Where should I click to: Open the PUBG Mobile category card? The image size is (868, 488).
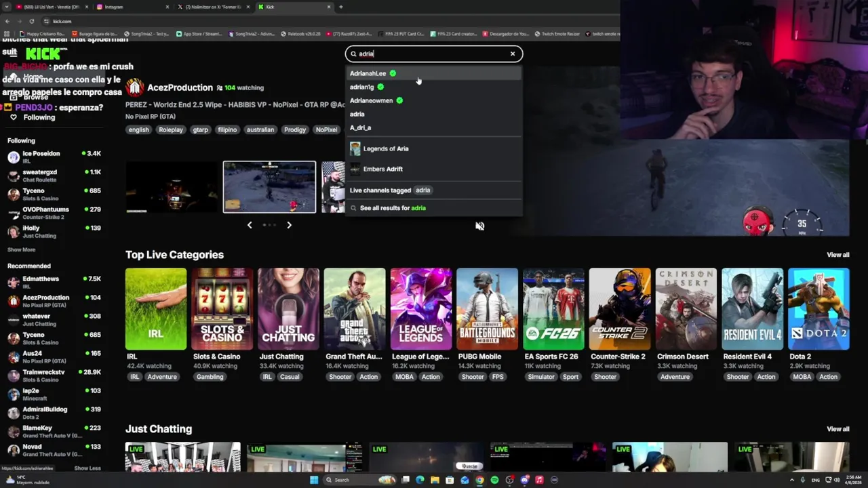(487, 309)
